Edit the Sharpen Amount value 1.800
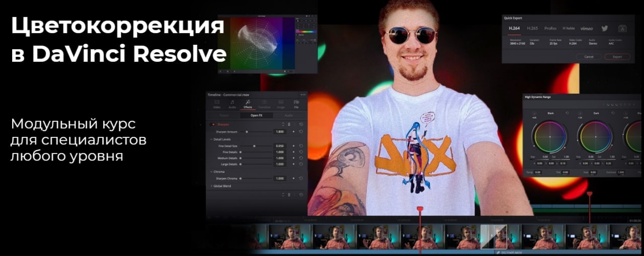644x256 pixels. (280, 132)
